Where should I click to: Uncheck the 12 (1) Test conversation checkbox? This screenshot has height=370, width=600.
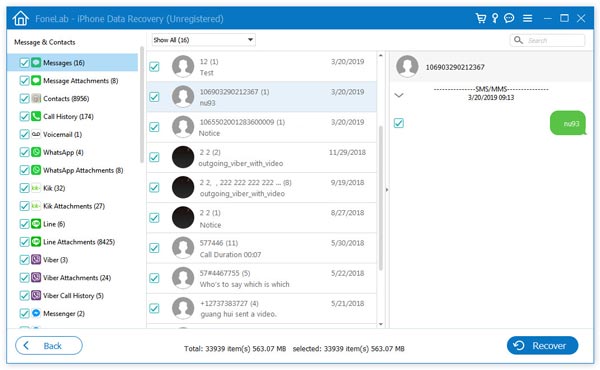pyautogui.click(x=154, y=67)
